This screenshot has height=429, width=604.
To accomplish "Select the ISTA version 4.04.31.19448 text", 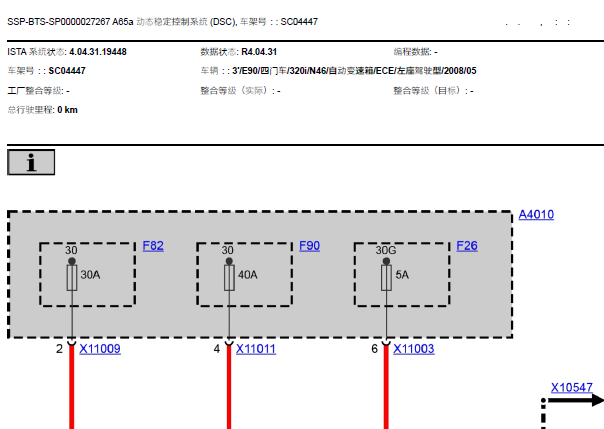I will pos(98,52).
